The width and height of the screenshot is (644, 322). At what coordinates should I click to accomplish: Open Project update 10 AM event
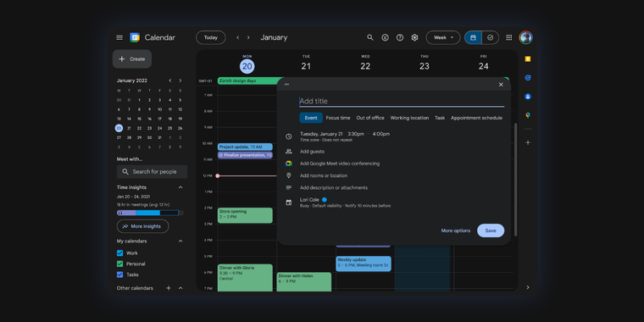(245, 147)
